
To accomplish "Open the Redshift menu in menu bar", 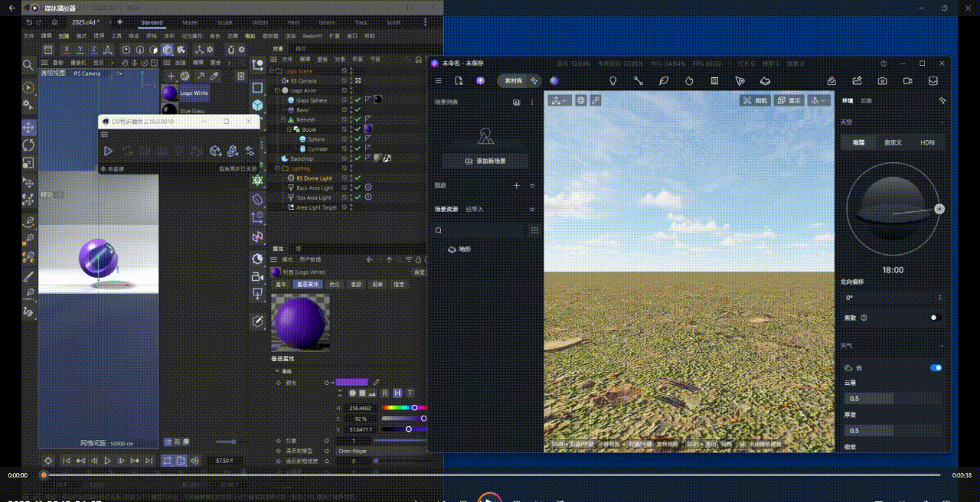I will (312, 36).
